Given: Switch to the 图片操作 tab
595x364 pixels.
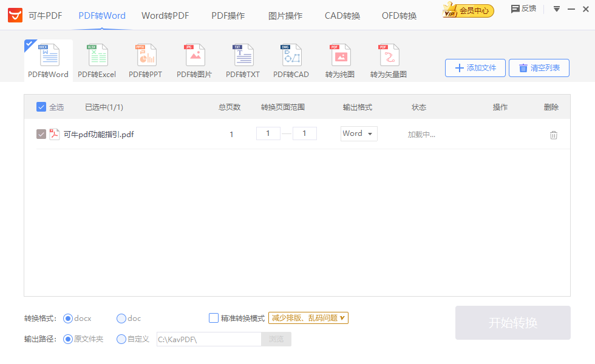Looking at the screenshot, I should pyautogui.click(x=285, y=16).
